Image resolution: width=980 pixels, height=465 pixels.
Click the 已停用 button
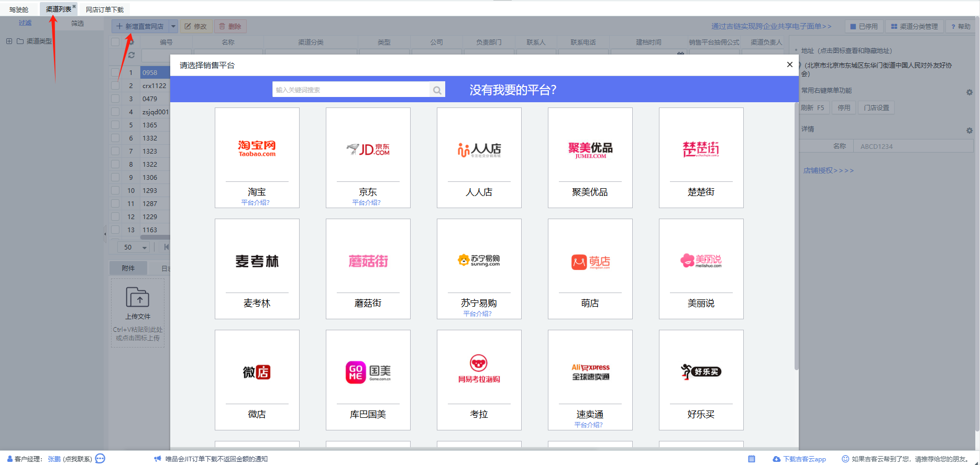coord(864,26)
